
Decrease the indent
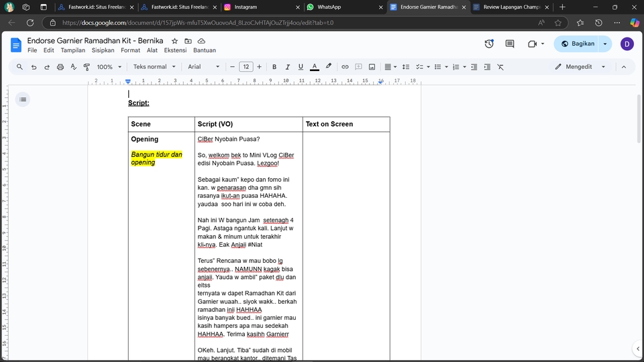coord(474,67)
